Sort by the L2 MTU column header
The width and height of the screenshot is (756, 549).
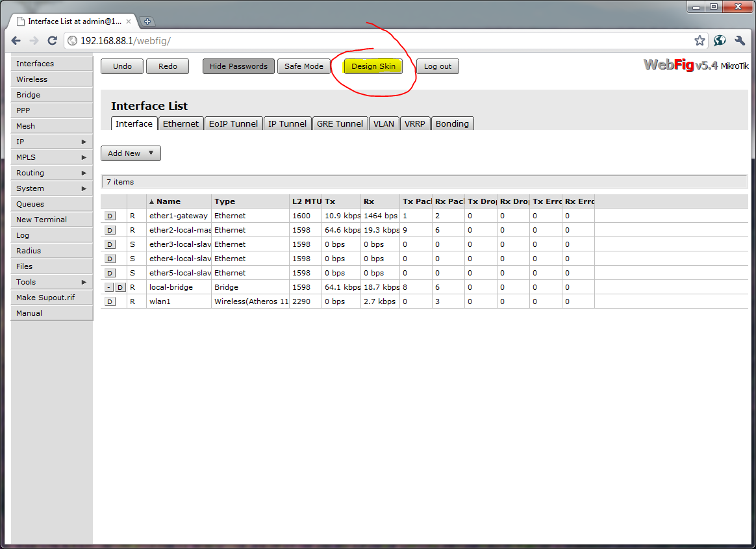[306, 201]
